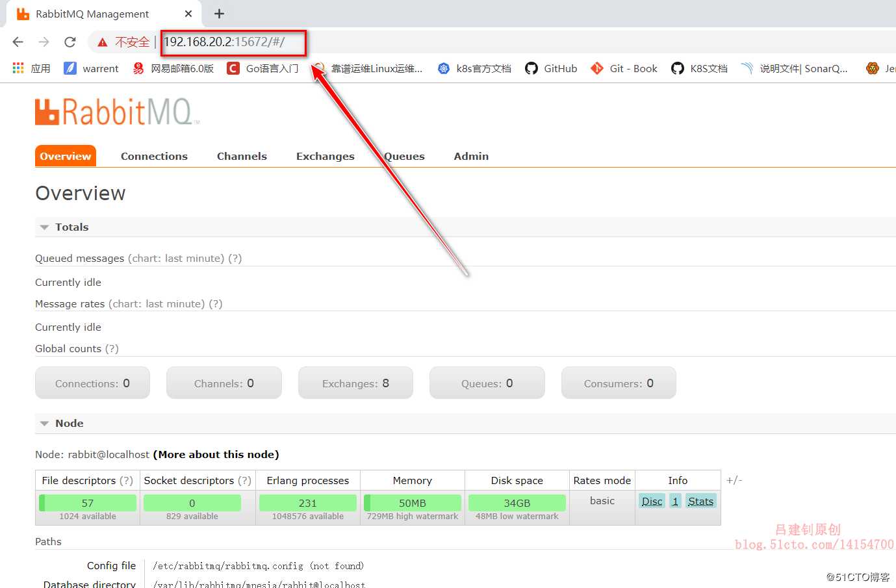Click the Disc info tag
896x588 pixels.
652,501
